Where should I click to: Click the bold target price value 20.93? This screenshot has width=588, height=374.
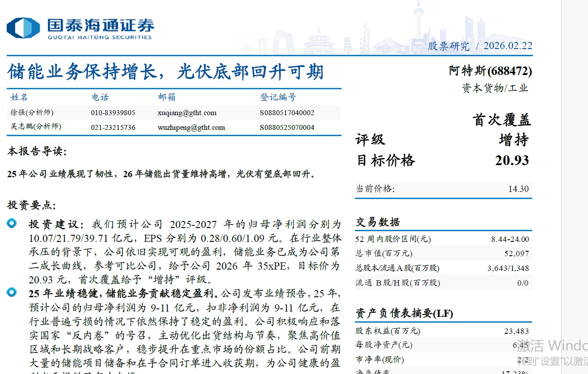pyautogui.click(x=512, y=160)
